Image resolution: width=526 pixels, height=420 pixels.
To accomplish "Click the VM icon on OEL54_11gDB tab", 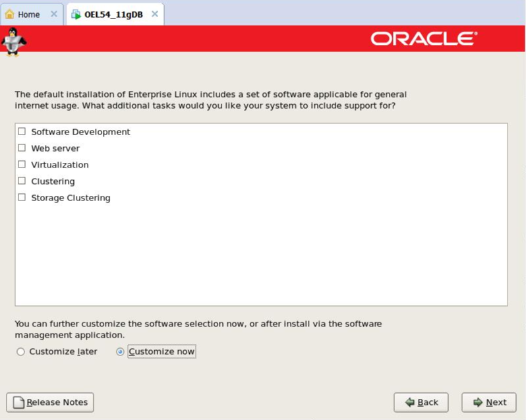I will point(76,15).
